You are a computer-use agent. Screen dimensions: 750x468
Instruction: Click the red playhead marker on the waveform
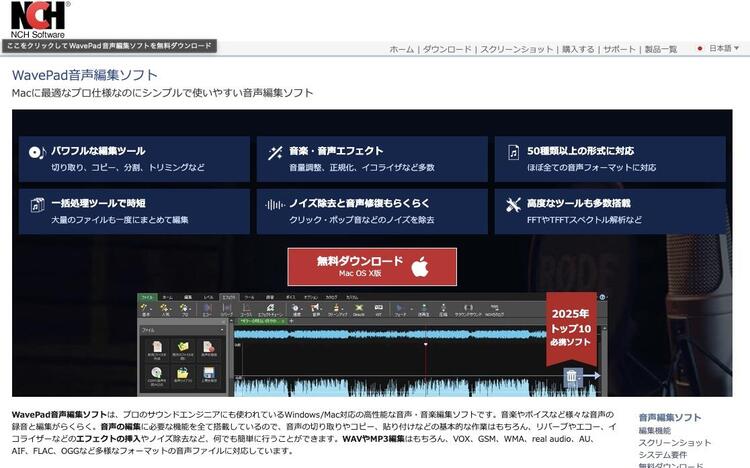426,344
